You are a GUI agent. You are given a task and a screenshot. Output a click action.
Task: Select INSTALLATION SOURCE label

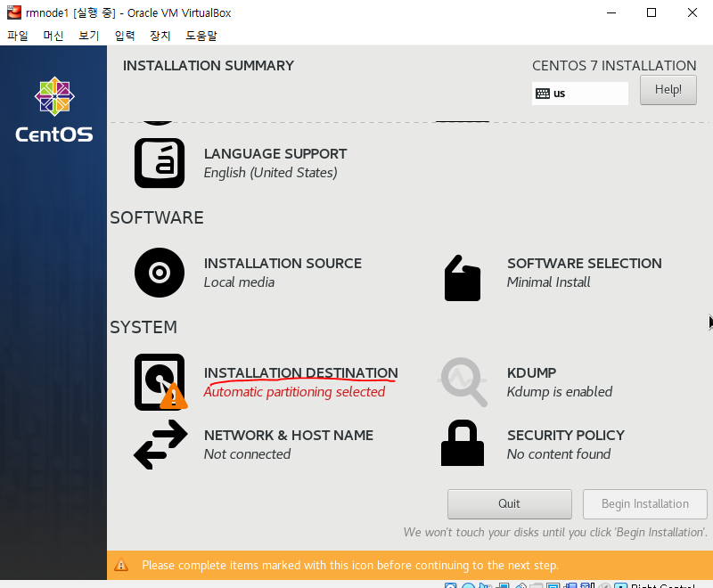coord(283,263)
